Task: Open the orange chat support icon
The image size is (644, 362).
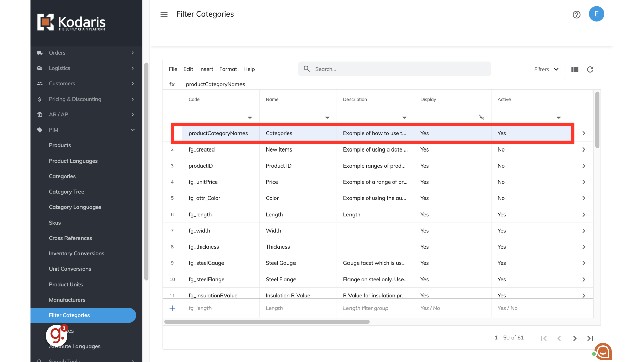Action: (603, 351)
